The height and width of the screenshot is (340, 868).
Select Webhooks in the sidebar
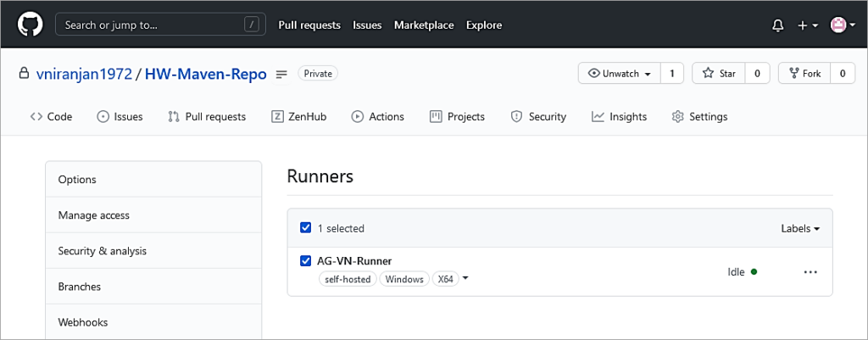point(153,322)
